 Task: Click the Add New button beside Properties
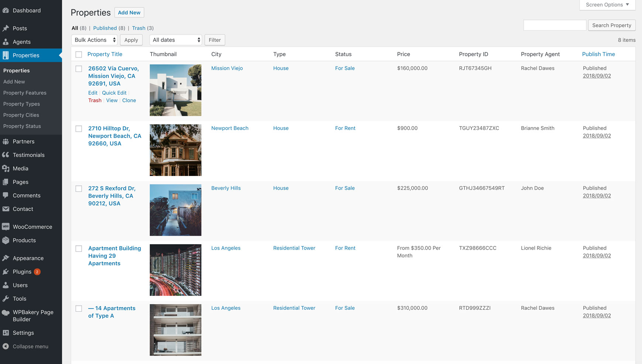point(129,13)
